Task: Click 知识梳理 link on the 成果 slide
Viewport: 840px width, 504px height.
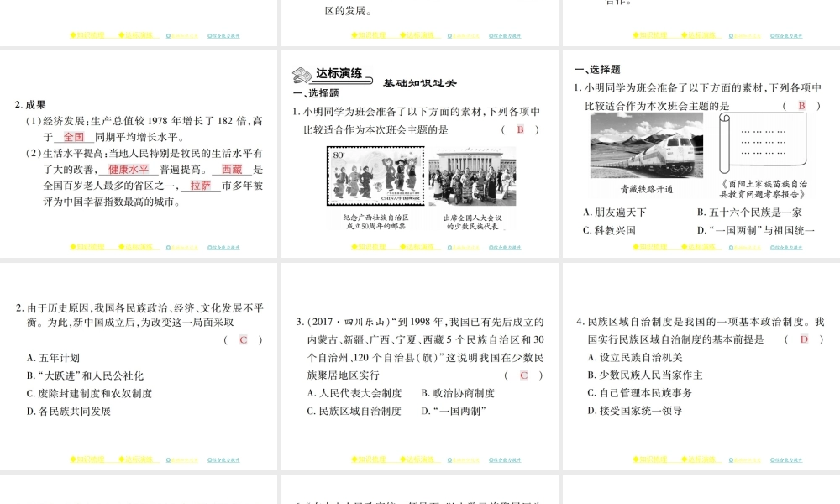Action: point(87,247)
